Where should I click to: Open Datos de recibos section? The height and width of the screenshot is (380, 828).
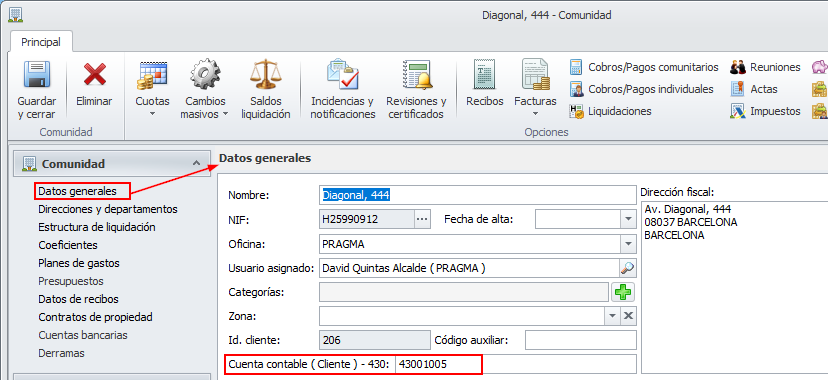coord(78,299)
